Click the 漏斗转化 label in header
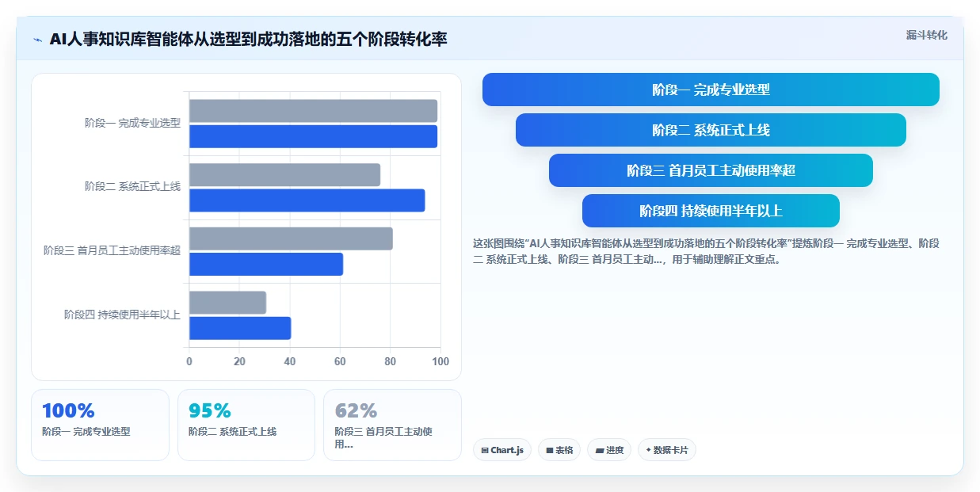The image size is (980, 492). [x=926, y=35]
